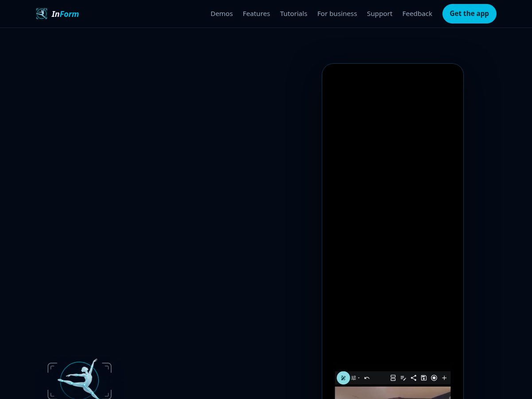Select the teal drawing tools icon
Screen dimensions: 532x399
click(x=343, y=378)
